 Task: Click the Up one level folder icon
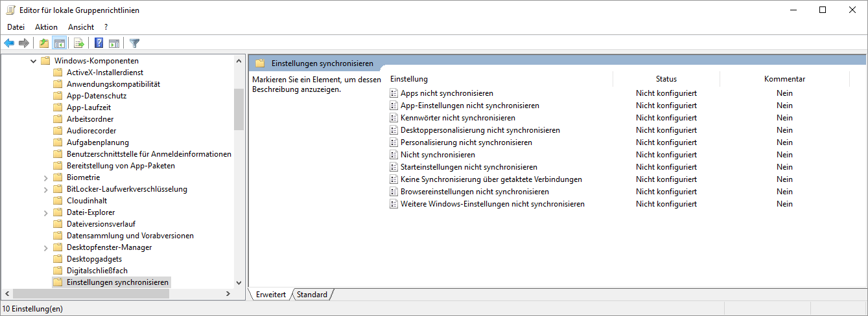[43, 43]
